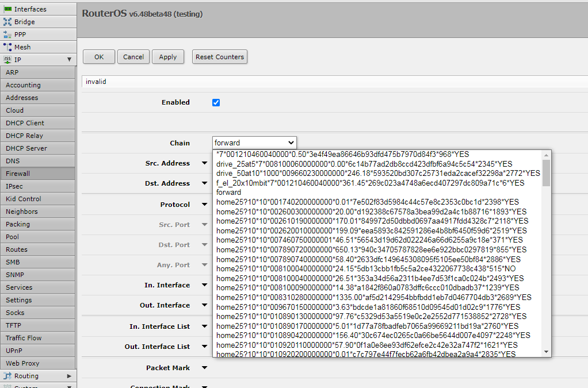Click the IP menu icon
Viewport: 588px width, 388px height.
(7, 60)
